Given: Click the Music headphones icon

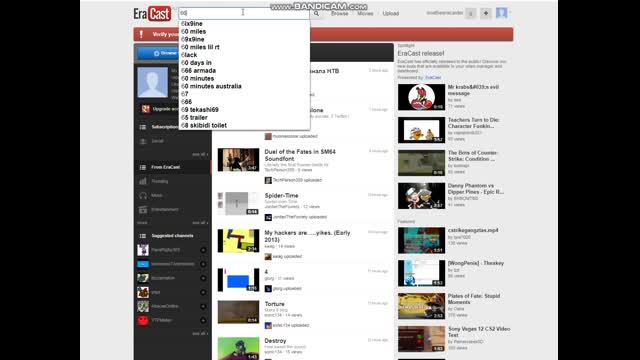Looking at the screenshot, I should click(143, 196).
